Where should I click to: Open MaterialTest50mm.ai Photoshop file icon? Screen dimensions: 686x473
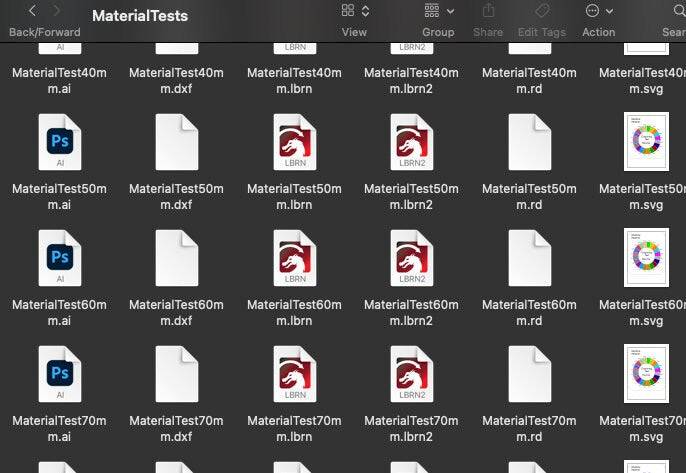click(x=59, y=142)
